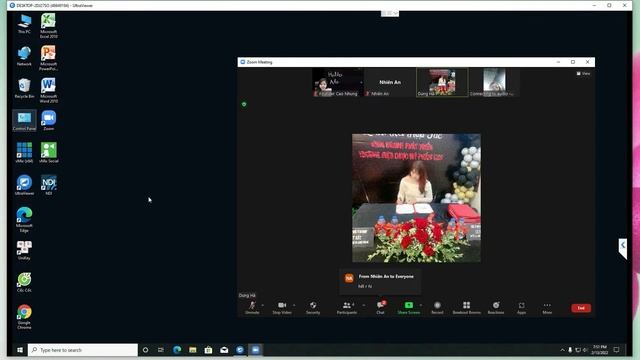
Task: Start recording with Record button
Action: pyautogui.click(x=437, y=308)
